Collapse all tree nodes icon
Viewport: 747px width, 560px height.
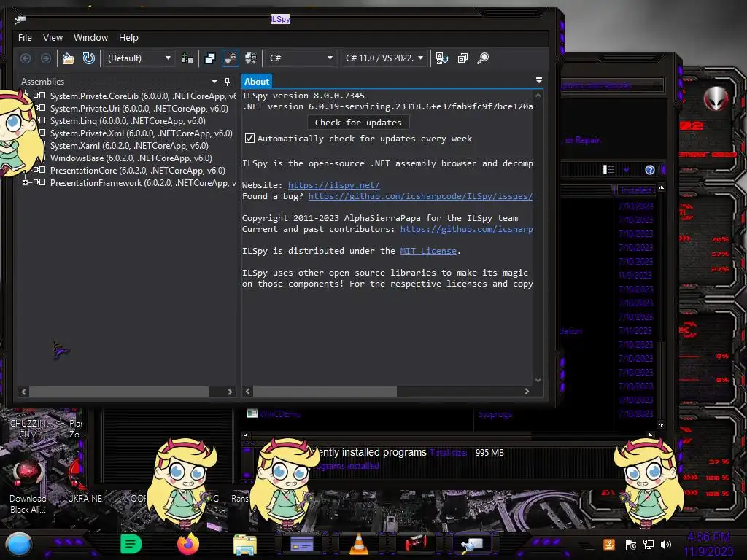(462, 58)
